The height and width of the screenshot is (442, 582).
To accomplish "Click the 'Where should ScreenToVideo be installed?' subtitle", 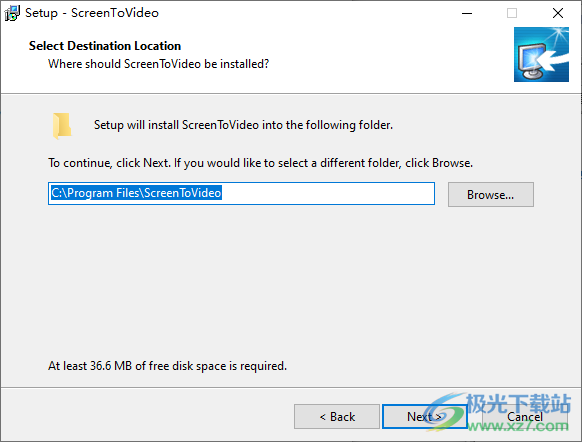I will coord(158,64).
